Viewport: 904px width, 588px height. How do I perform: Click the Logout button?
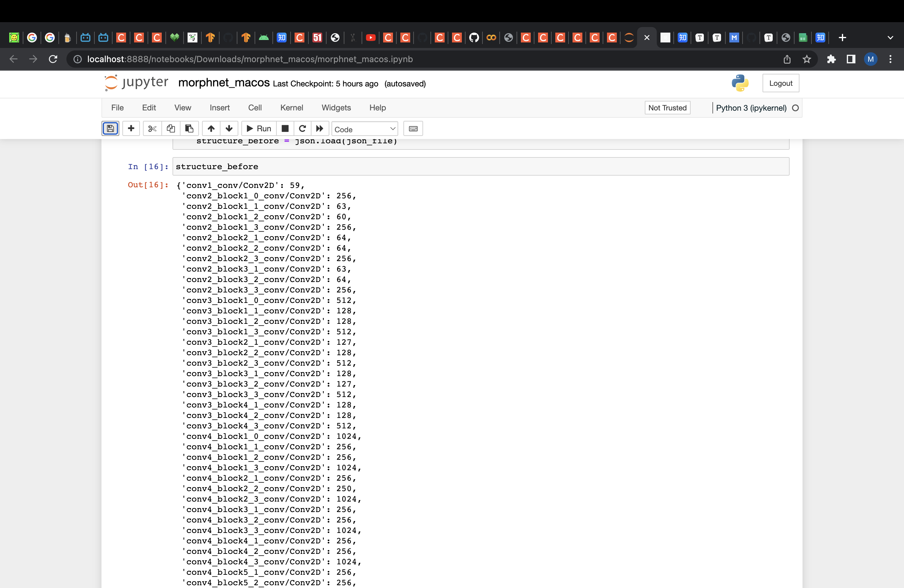tap(780, 83)
